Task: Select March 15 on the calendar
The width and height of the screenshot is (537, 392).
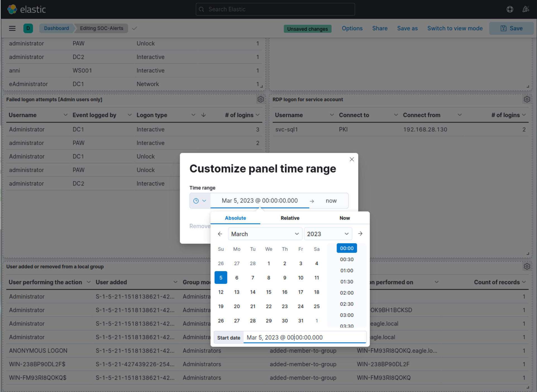Action: [x=268, y=292]
